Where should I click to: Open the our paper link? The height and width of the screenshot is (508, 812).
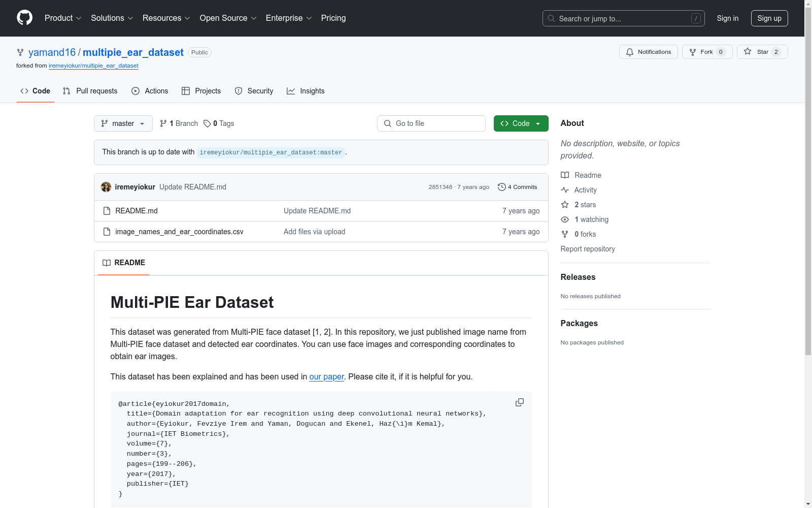[327, 377]
